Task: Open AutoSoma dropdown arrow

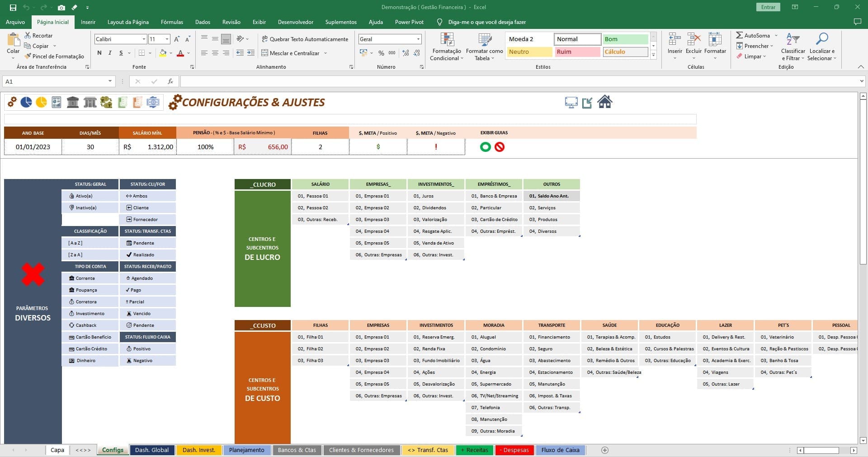Action: pyautogui.click(x=776, y=36)
